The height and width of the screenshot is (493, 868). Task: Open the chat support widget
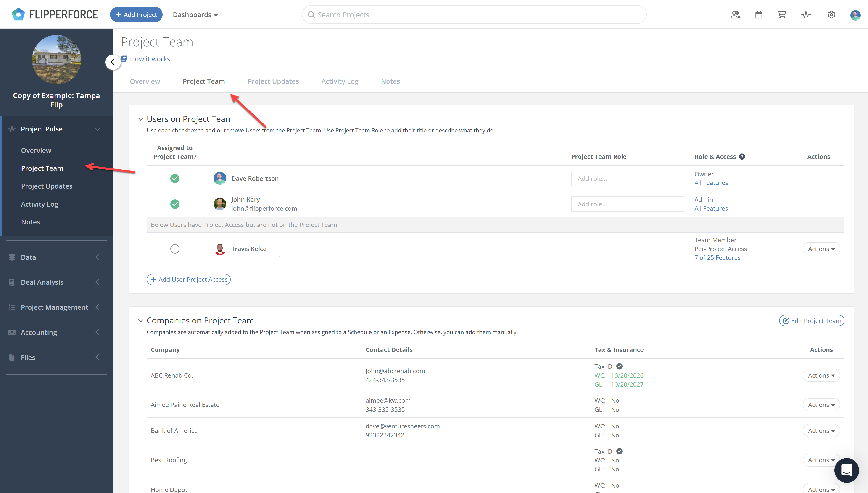(847, 470)
